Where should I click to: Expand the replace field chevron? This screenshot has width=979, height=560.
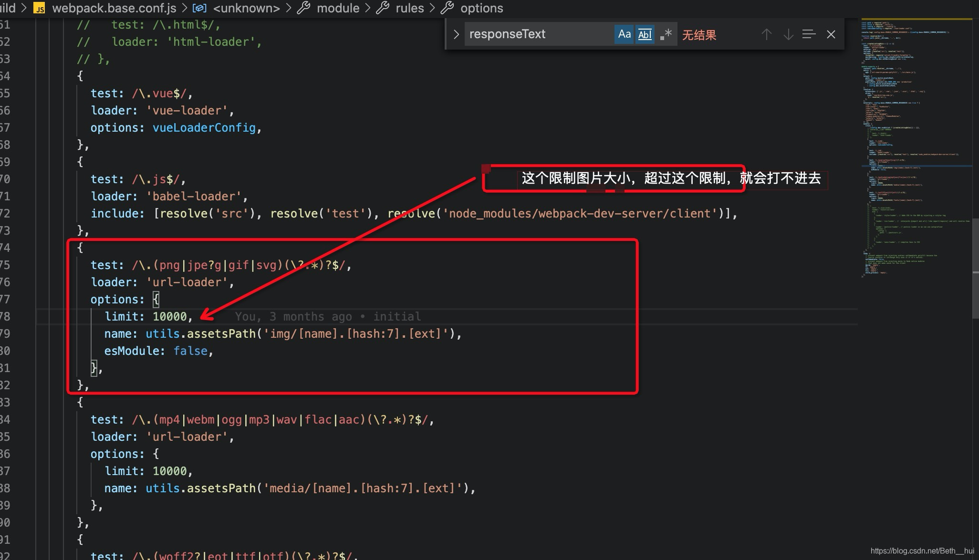click(x=456, y=34)
